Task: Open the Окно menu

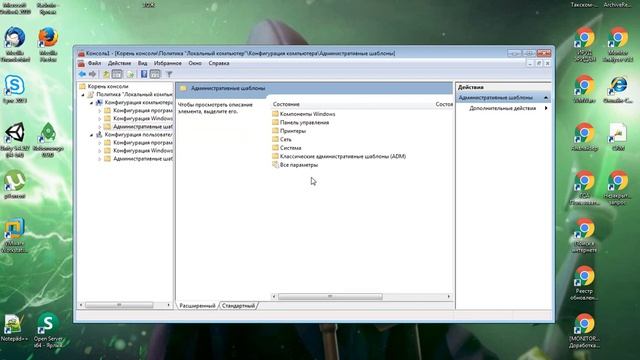Action: coord(195,63)
